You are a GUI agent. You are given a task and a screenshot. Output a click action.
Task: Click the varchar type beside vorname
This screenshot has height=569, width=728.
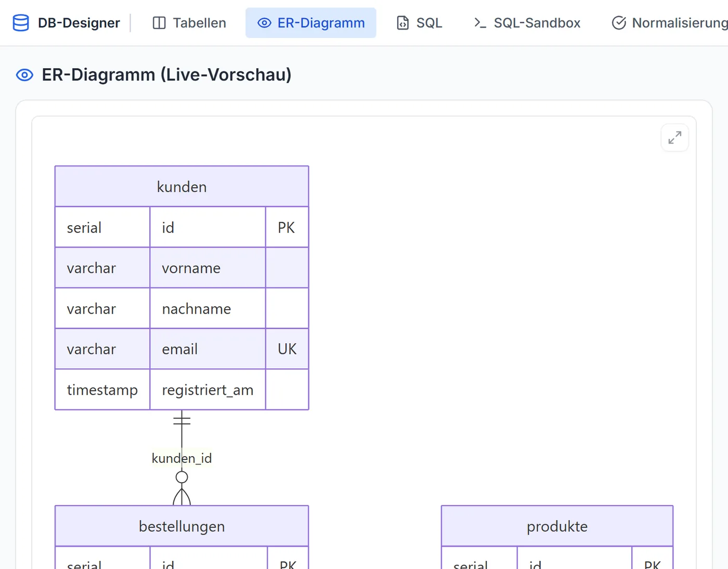[102, 268]
